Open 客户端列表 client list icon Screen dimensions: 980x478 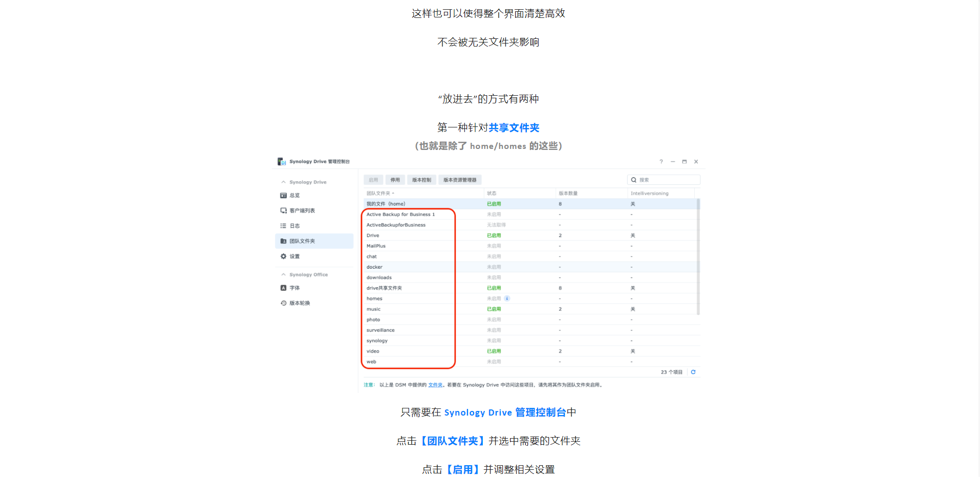[x=283, y=211]
